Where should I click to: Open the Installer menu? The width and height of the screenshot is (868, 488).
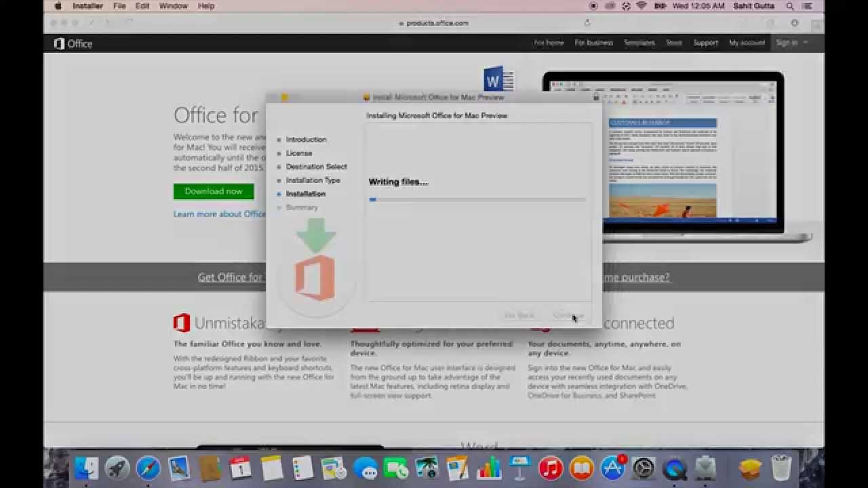88,6
